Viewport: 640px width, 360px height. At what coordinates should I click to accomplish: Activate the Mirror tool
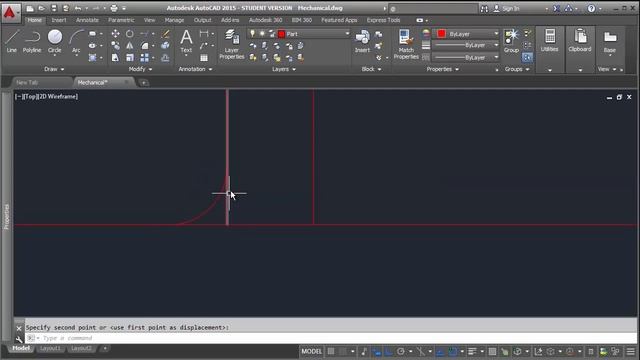(129, 46)
